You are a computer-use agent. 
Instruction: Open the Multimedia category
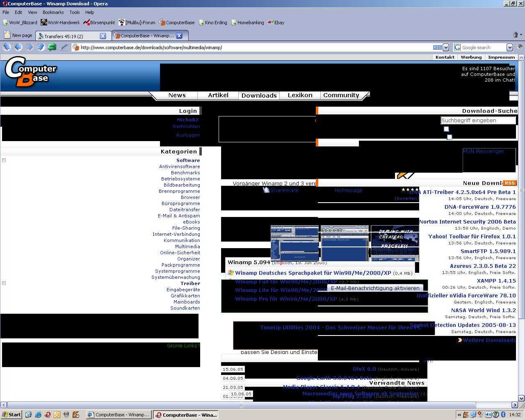187,247
